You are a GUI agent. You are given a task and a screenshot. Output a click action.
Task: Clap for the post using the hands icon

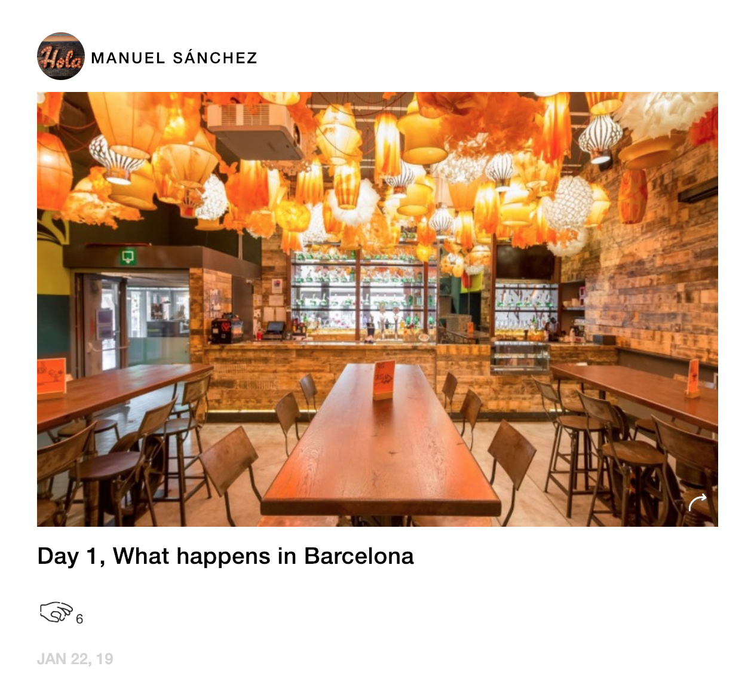[x=56, y=612]
